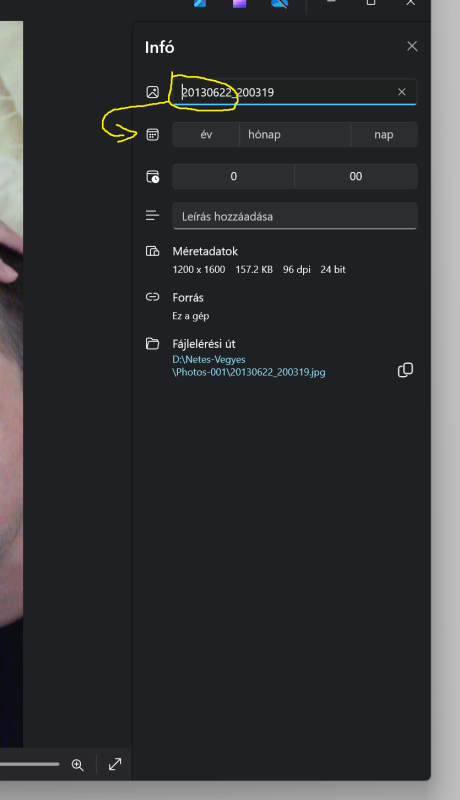The width and height of the screenshot is (460, 800).
Task: Click the Forrás link icon
Action: coord(152,297)
